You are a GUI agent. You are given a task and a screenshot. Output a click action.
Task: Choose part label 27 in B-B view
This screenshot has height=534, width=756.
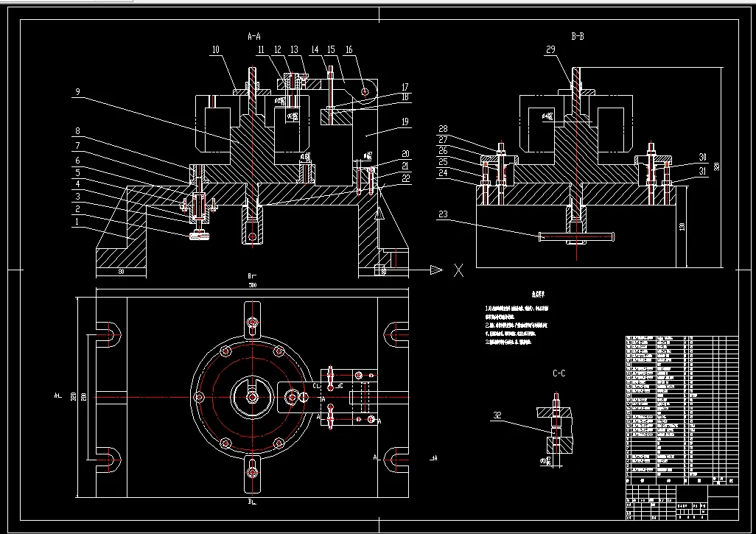click(x=443, y=140)
